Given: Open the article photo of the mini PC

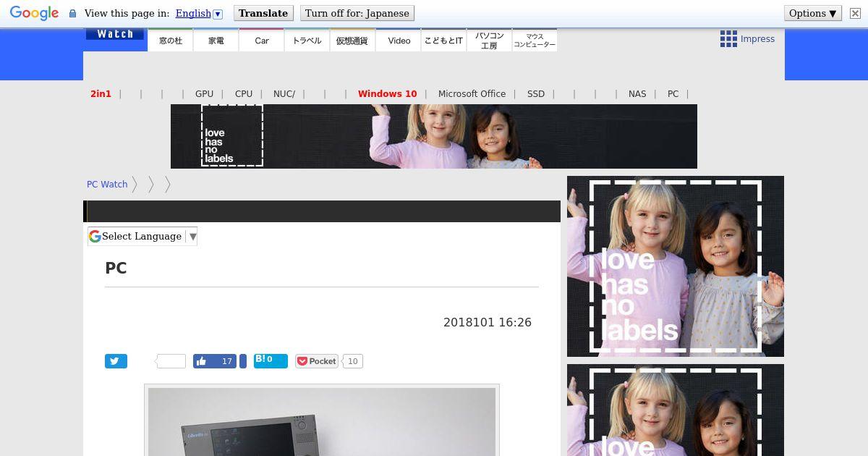Looking at the screenshot, I should coord(322,422).
